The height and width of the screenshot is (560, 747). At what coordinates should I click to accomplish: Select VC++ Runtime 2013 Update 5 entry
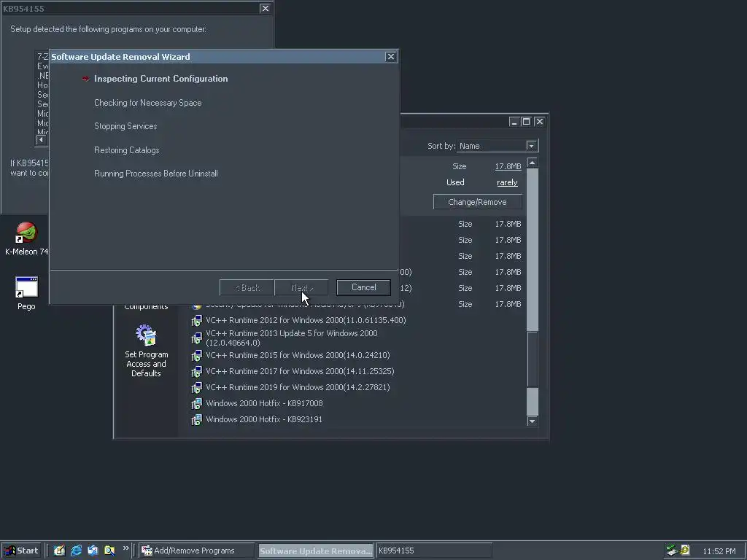click(x=292, y=338)
